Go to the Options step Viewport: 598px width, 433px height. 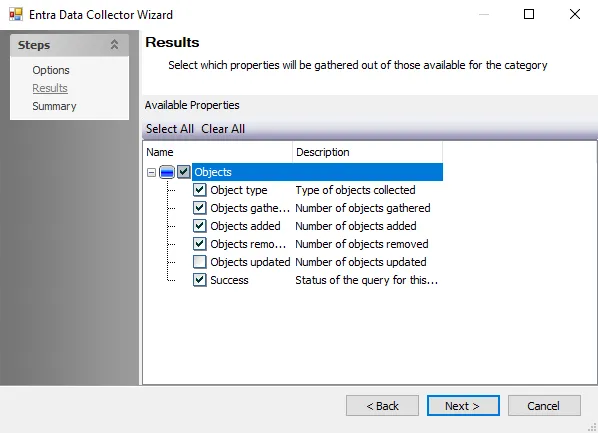[51, 70]
